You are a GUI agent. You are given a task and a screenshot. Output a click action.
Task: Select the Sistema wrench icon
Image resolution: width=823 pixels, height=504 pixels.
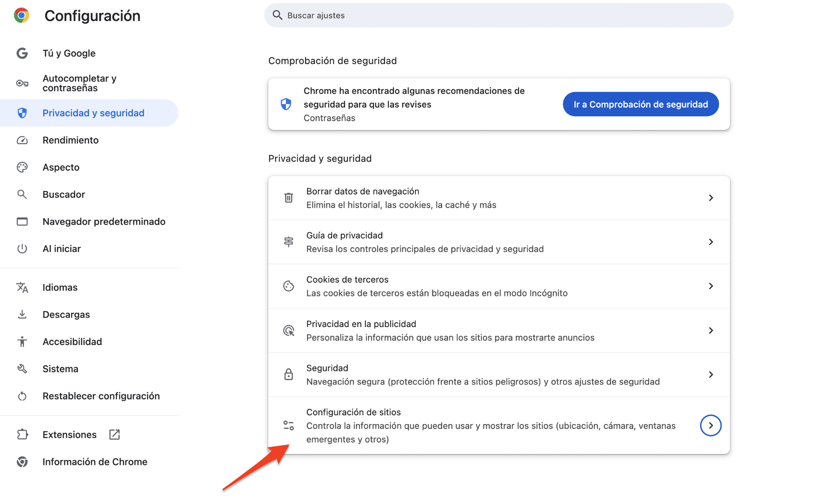coord(22,368)
